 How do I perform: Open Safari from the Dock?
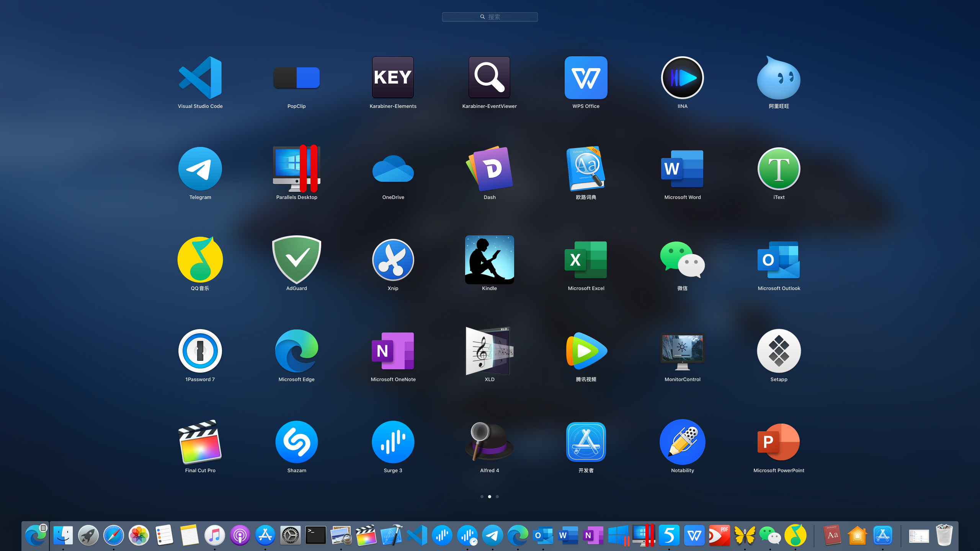pyautogui.click(x=114, y=535)
